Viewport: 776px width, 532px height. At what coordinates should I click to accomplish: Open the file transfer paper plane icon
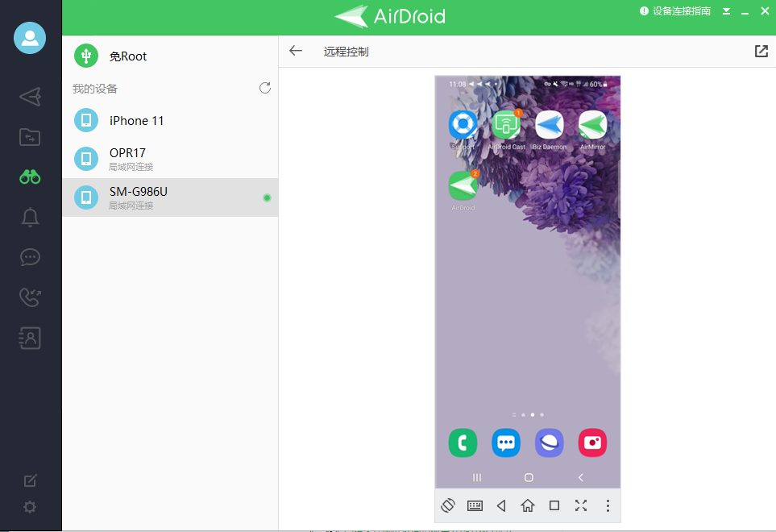pos(30,97)
